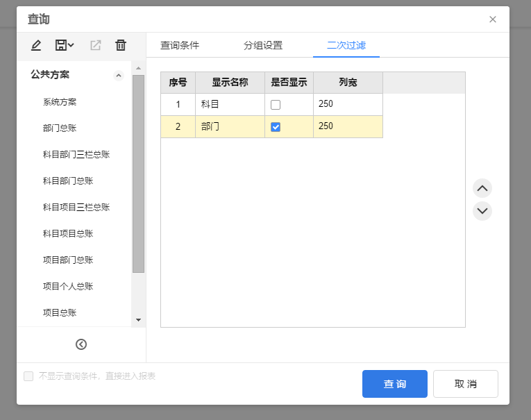
Task: Click the edit scheme pencil icon
Action: (36, 45)
